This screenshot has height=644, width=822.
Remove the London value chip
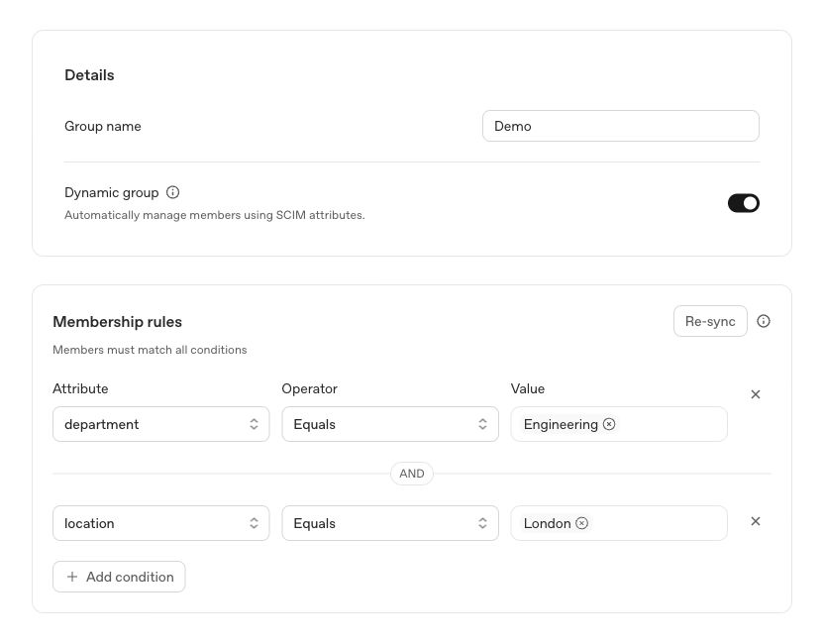point(582,523)
